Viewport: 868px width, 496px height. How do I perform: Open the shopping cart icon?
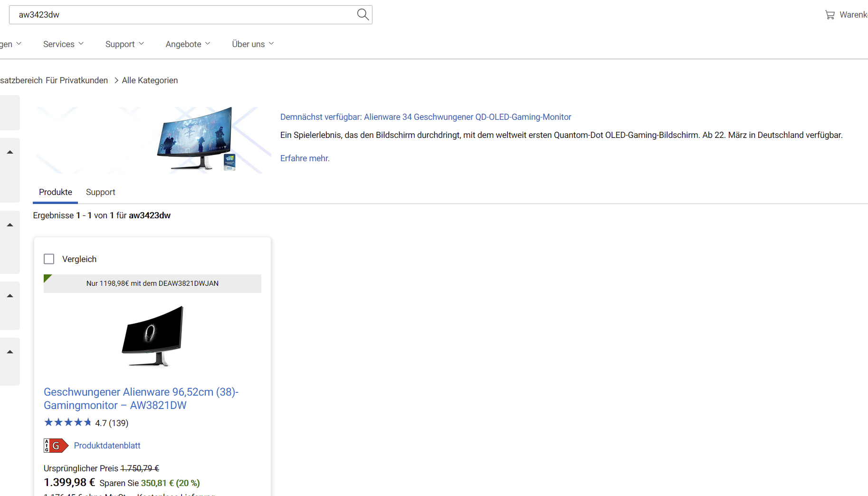830,15
